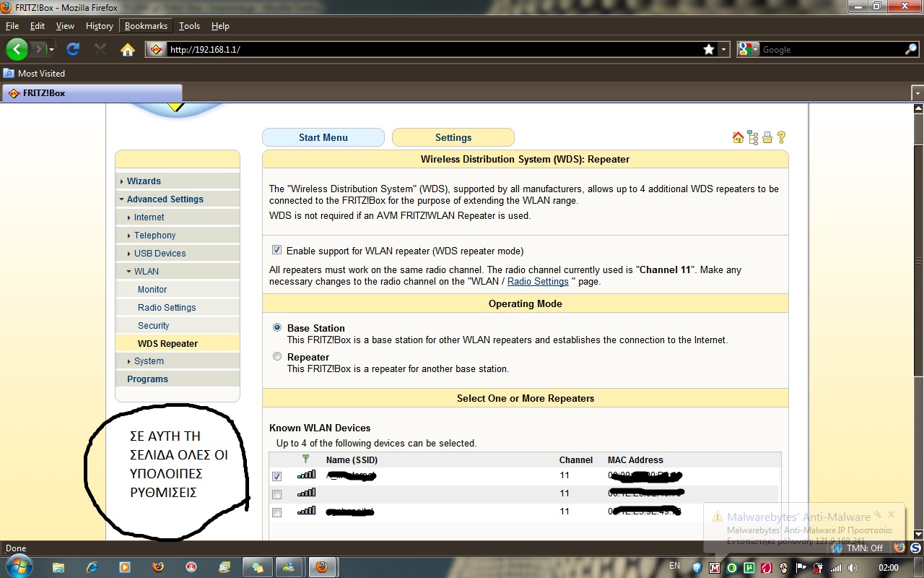Open the list all tabs dropdown
The image size is (924, 578).
[x=918, y=93]
